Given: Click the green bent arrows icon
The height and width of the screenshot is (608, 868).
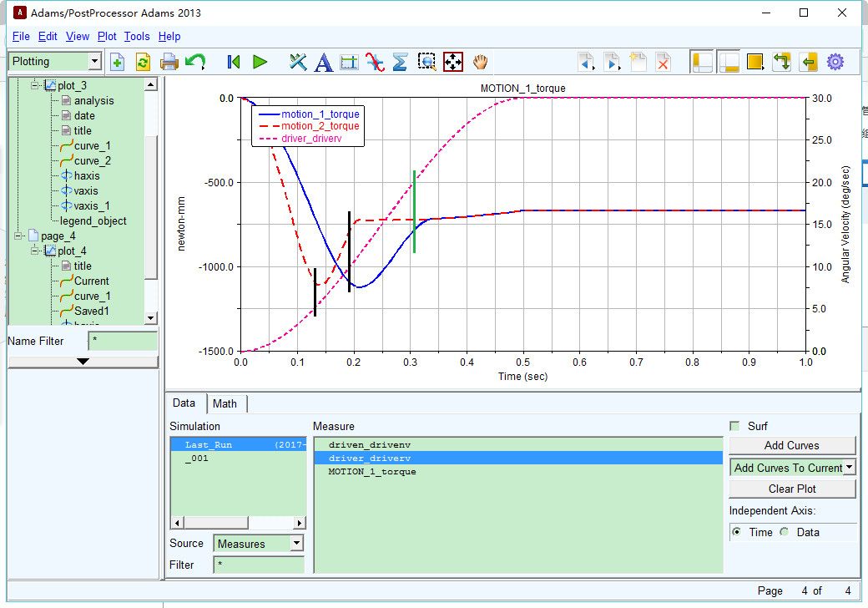Looking at the screenshot, I should coord(782,62).
